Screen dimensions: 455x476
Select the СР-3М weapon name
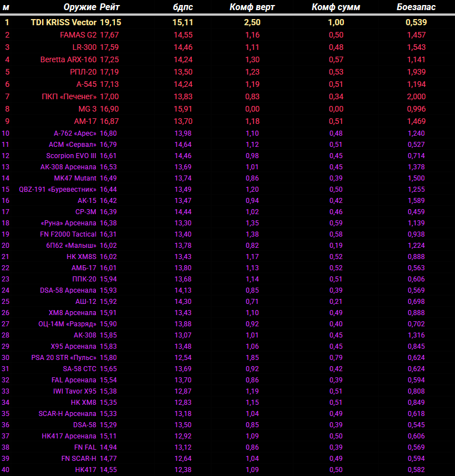point(86,212)
